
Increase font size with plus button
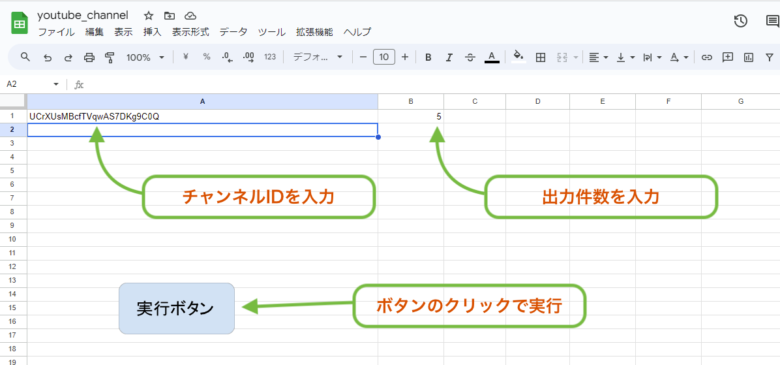[405, 57]
